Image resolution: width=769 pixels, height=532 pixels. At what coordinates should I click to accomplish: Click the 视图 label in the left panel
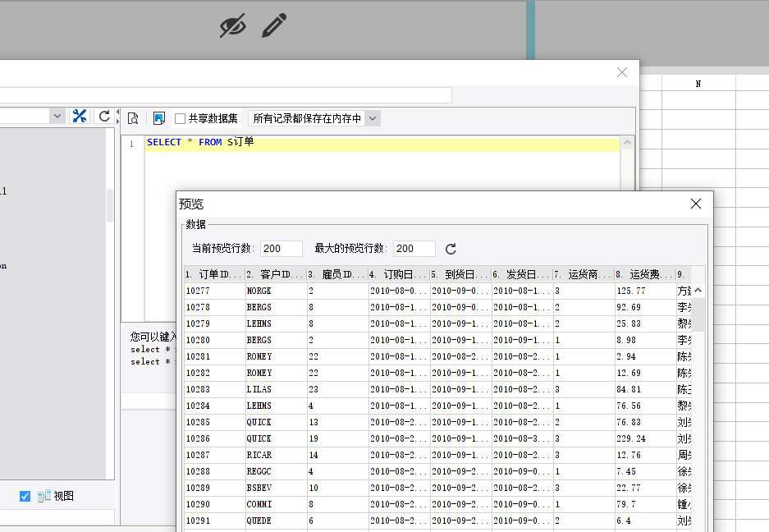point(64,496)
